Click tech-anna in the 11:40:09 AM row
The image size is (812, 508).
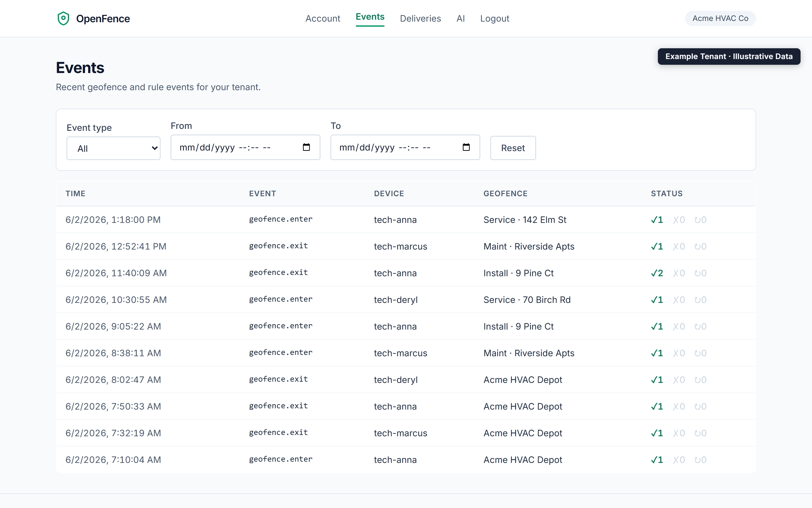click(395, 273)
